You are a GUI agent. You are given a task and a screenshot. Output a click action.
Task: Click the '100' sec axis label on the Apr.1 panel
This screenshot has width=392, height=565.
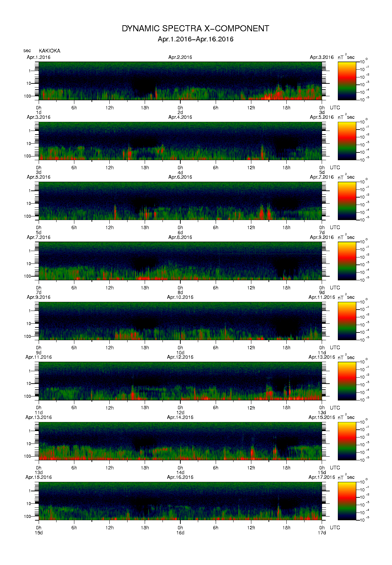(27, 96)
